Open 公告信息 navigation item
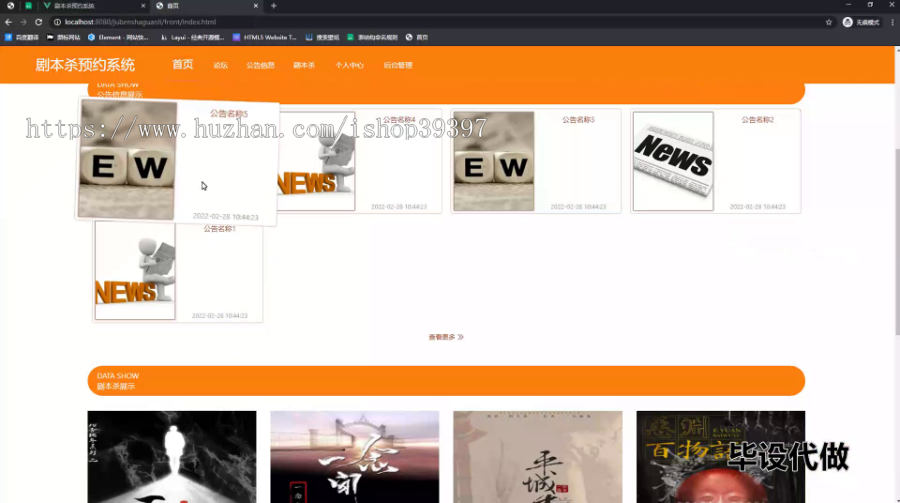This screenshot has width=900, height=503. tap(261, 65)
